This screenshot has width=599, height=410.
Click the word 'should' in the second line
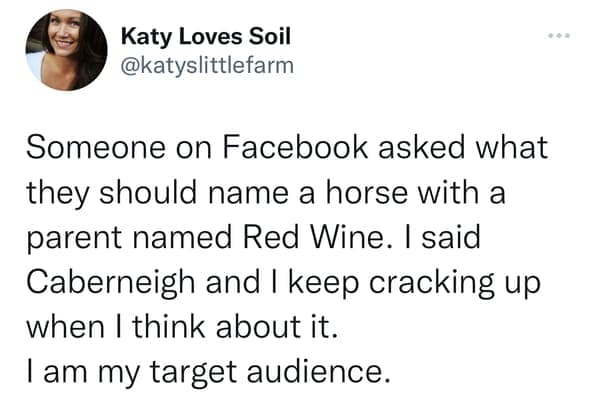pyautogui.click(x=148, y=192)
